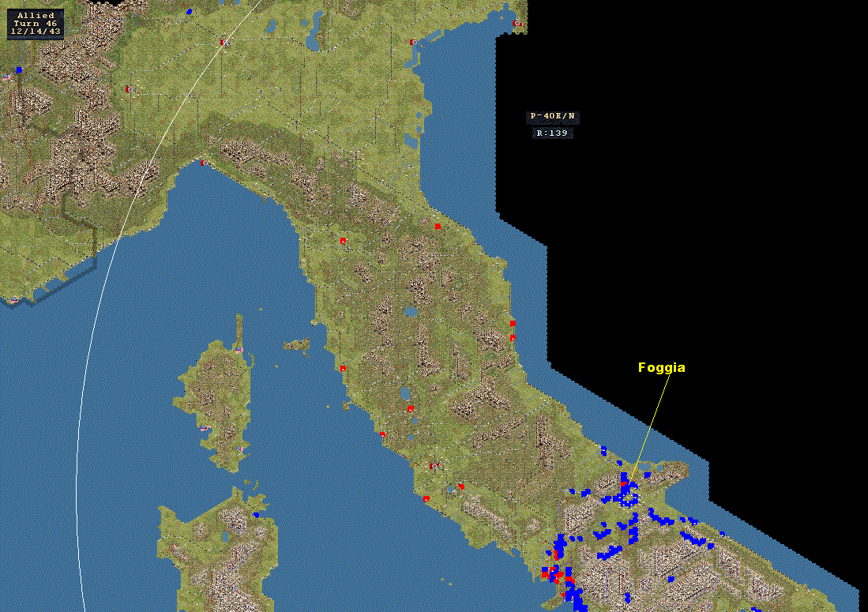
Task: Select the Allied flag at northern Corsica
Action: [x=239, y=350]
